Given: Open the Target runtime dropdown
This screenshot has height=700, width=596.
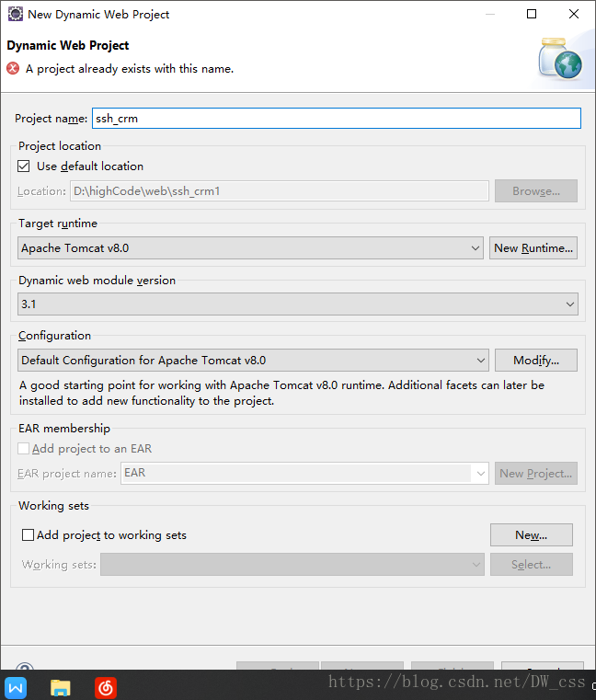Looking at the screenshot, I should pyautogui.click(x=250, y=247).
